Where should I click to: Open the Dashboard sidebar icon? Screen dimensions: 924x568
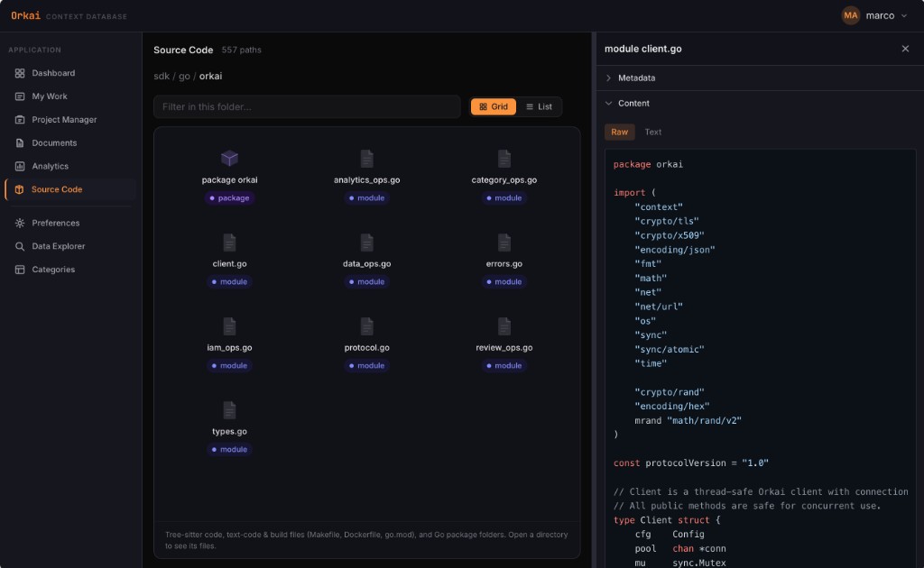tap(20, 73)
